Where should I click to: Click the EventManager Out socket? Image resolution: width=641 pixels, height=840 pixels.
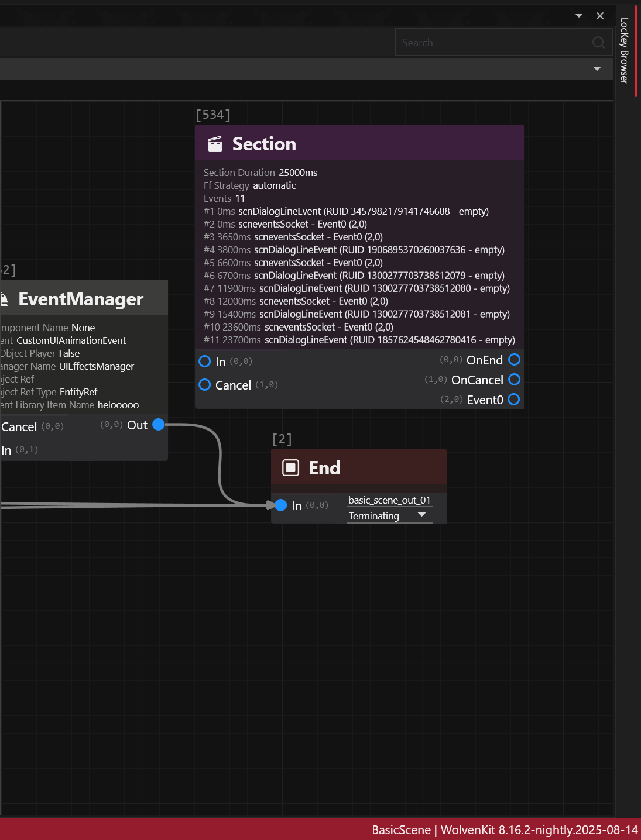click(158, 425)
